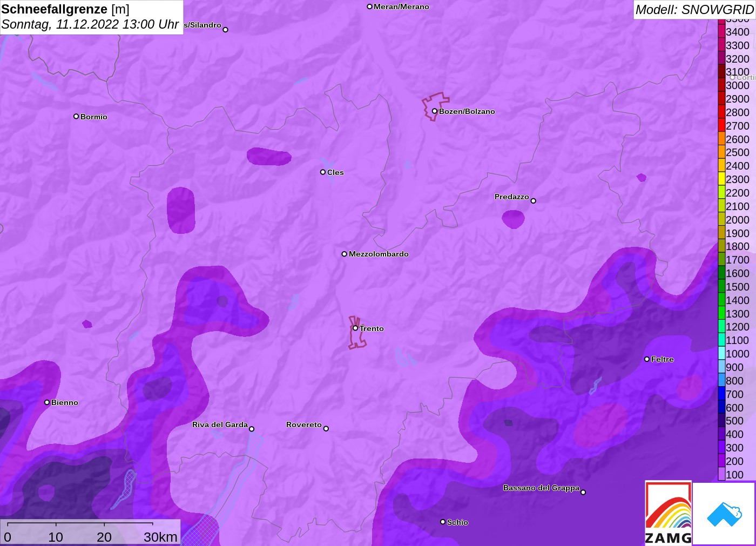This screenshot has height=546, width=756.
Task: Click the Bassano del Grappa location dot
Action: point(583,492)
